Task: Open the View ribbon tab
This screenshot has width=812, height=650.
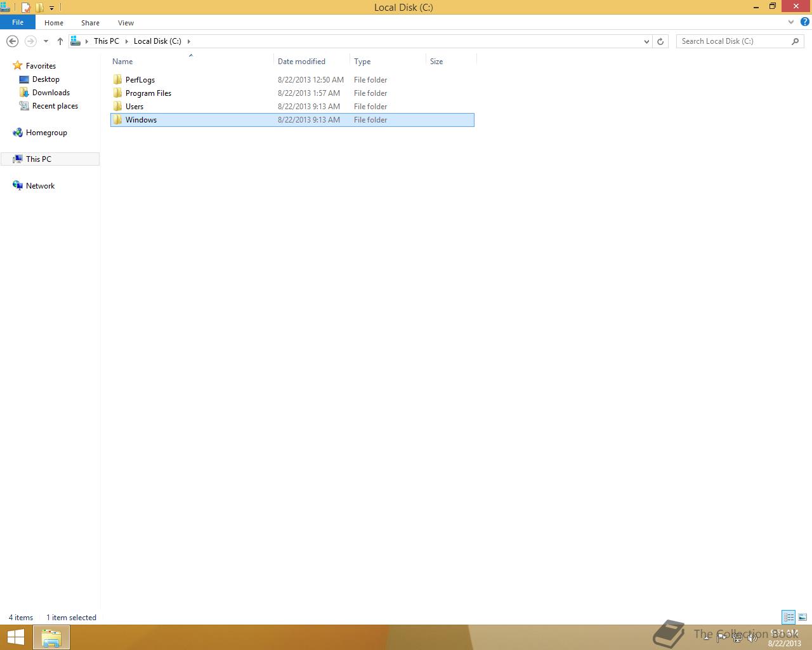Action: click(126, 23)
